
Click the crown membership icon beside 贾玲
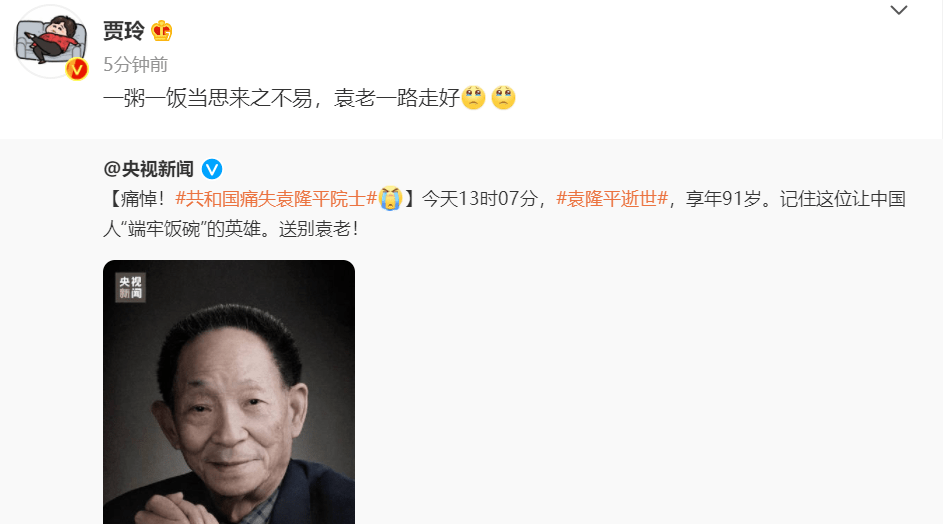(x=162, y=31)
